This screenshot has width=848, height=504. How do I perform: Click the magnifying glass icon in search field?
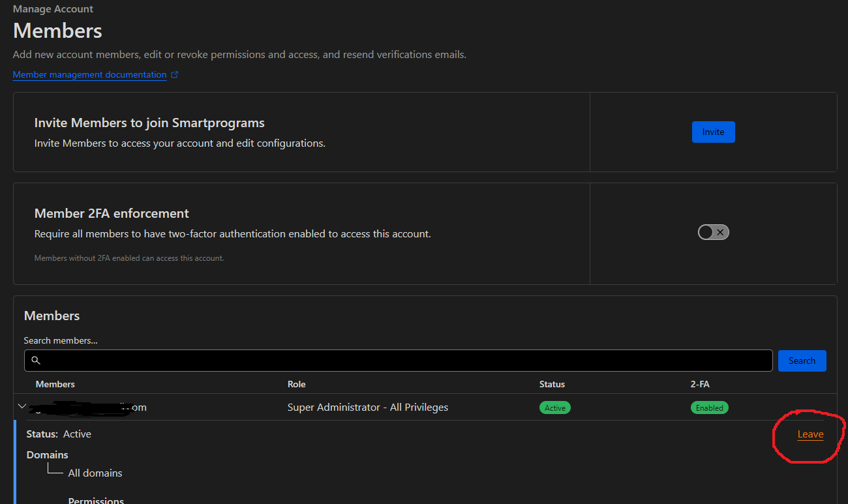click(x=36, y=361)
